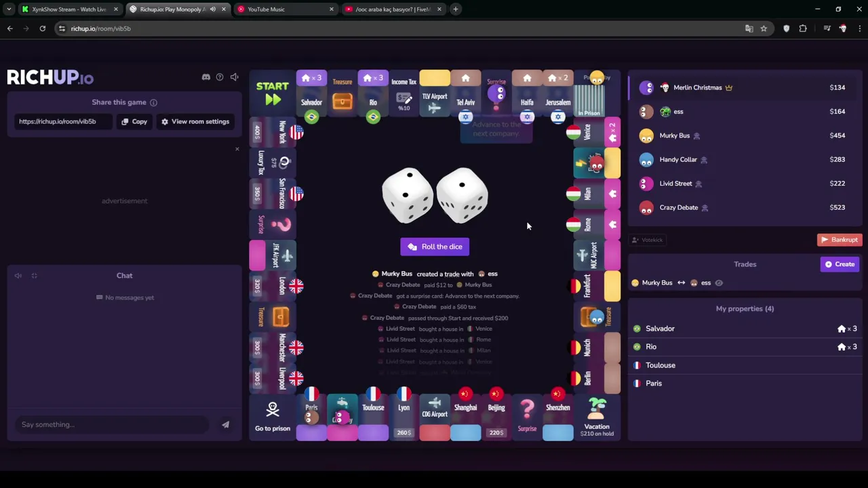Select the MUC Airport tile
868x488 pixels.
pos(597,256)
